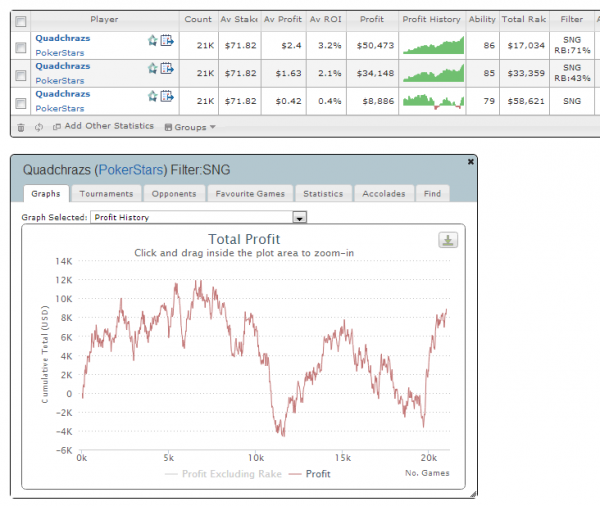Viewport: 600px width, 506px height.
Task: Check the row with Av Profit $2.4
Action: (x=21, y=47)
